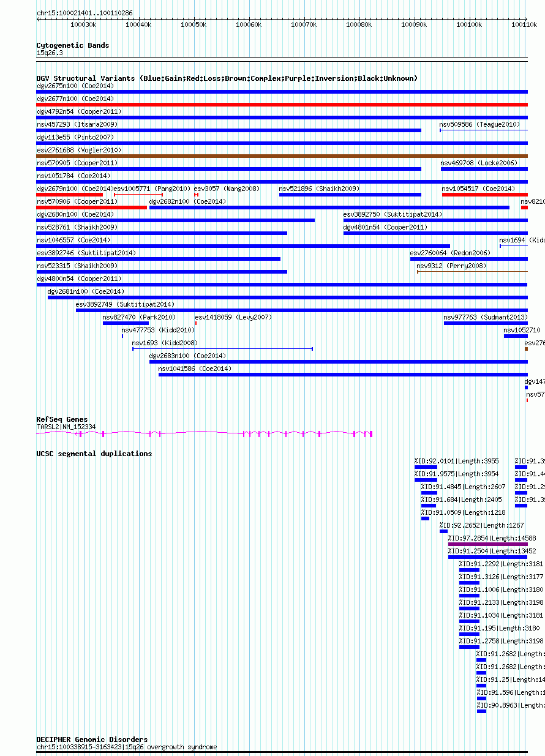Click the %ID:91.4845|Length:2607 duplication label
Viewport: 545px width, 756px height.
click(x=464, y=487)
